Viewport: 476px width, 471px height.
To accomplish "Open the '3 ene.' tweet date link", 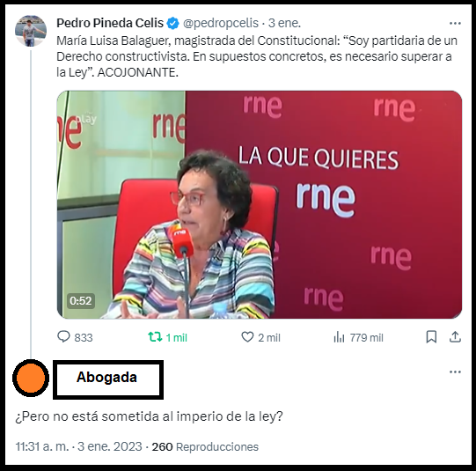I will (284, 23).
